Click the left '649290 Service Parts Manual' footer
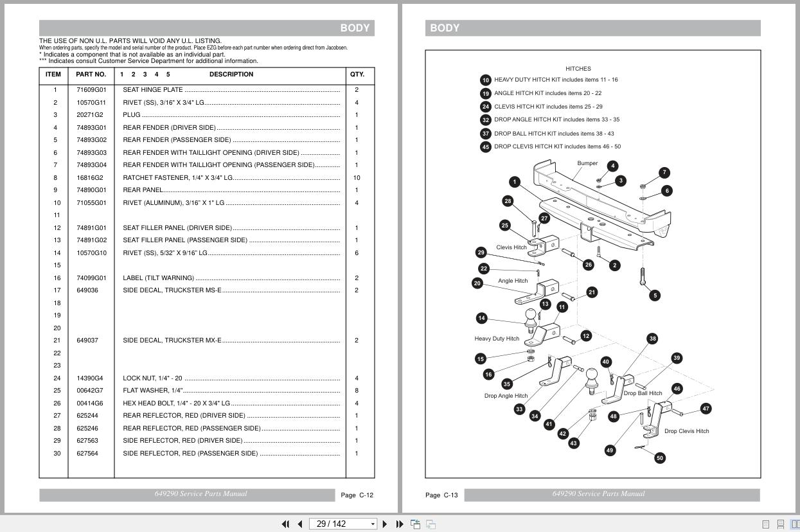This screenshot has width=800, height=532. pos(200,494)
